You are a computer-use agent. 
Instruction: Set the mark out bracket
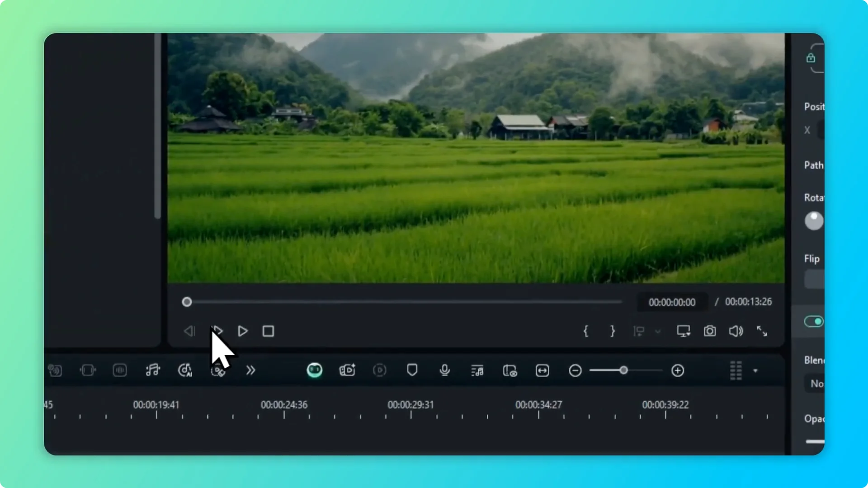613,331
